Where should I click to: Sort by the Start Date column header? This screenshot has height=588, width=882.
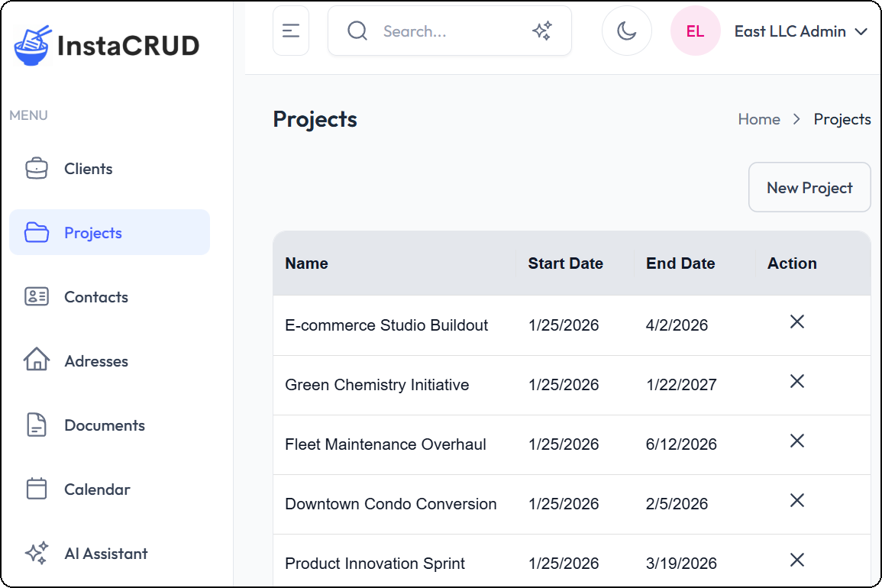click(566, 263)
